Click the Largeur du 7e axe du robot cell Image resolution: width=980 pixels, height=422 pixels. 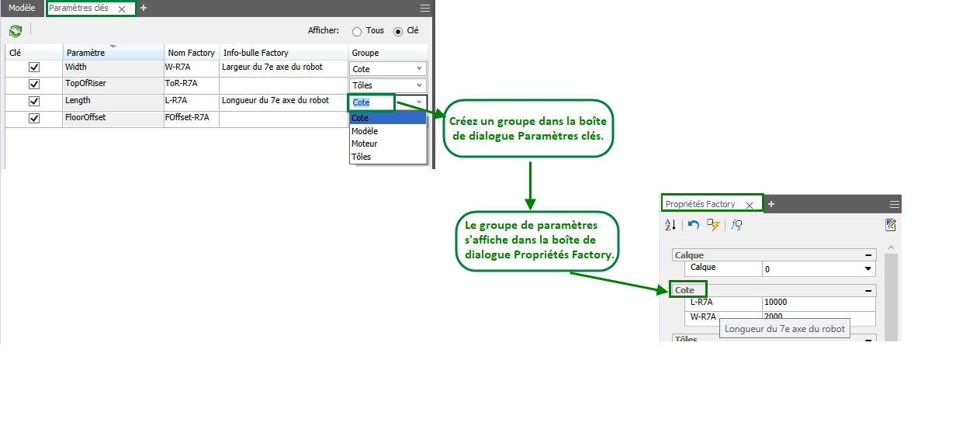284,68
